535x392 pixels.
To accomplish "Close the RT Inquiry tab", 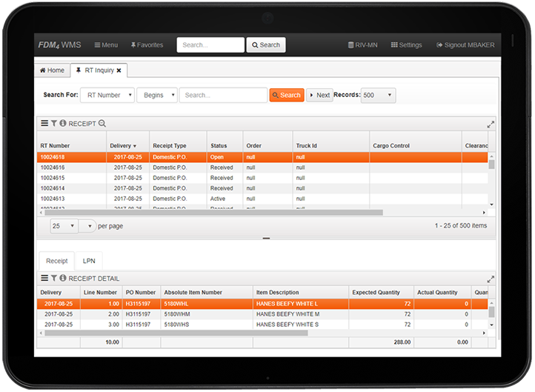I will 119,70.
